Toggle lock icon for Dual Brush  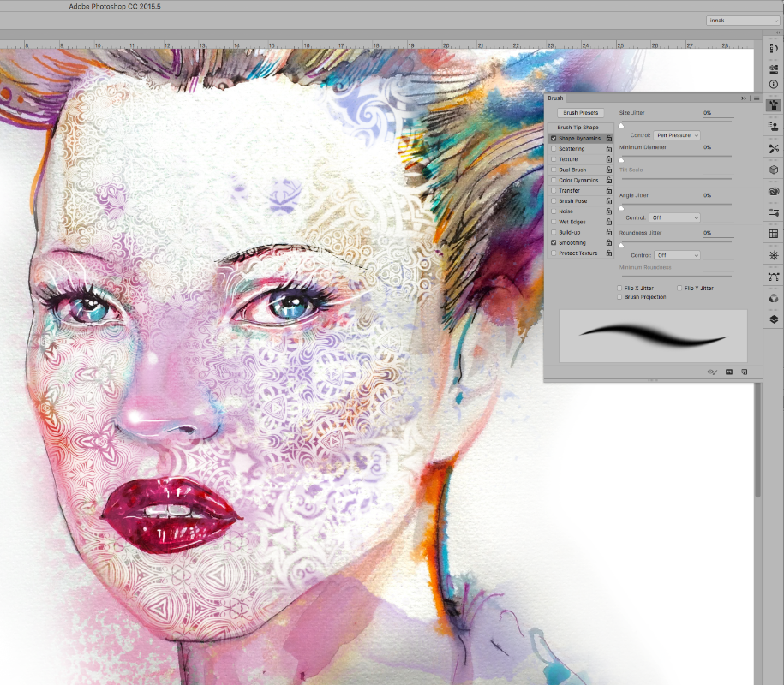[x=609, y=170]
